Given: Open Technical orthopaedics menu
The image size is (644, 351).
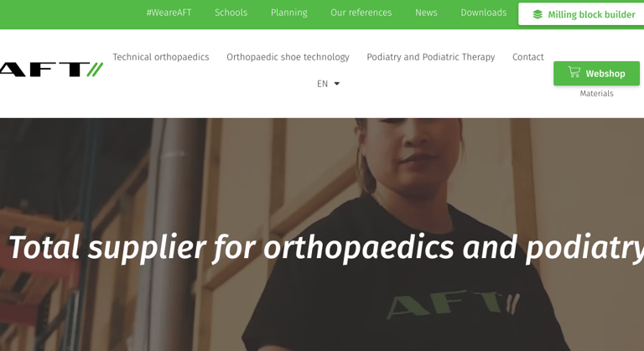Looking at the screenshot, I should (161, 57).
